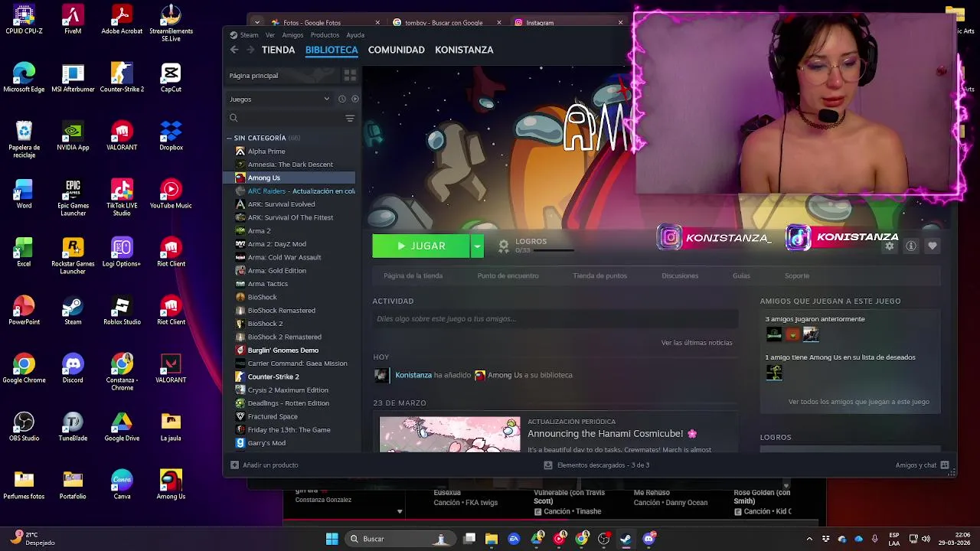Open the Ver menu in Steam
Screen dimensions: 980x551
click(270, 34)
